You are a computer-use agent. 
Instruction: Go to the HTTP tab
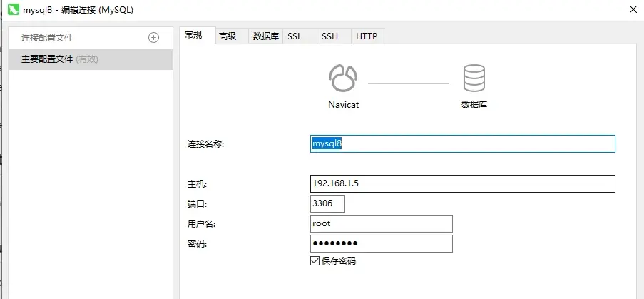click(x=367, y=36)
